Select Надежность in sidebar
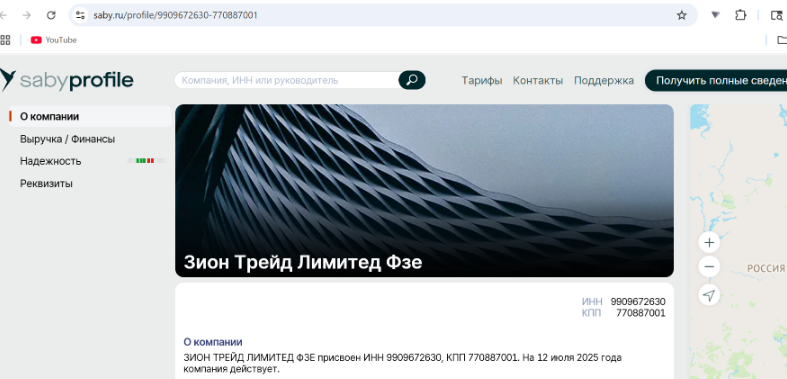 [x=50, y=161]
